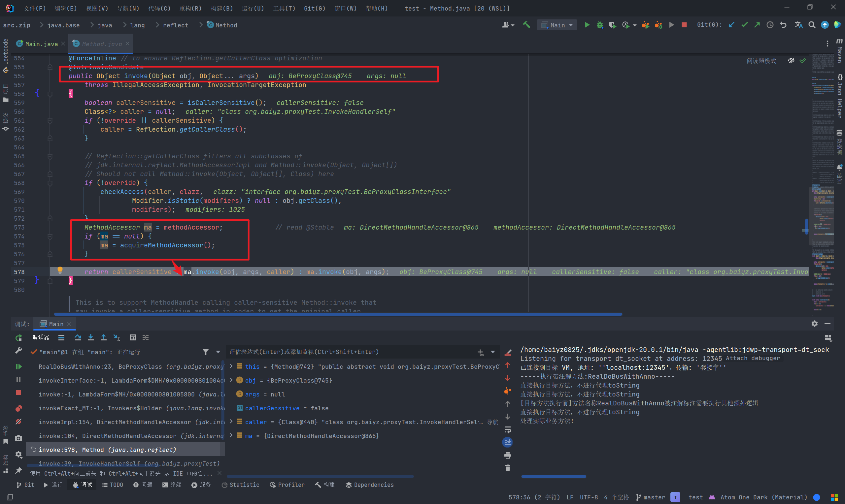
Task: Open Evaluate Expression calculator icon
Action: (x=132, y=337)
